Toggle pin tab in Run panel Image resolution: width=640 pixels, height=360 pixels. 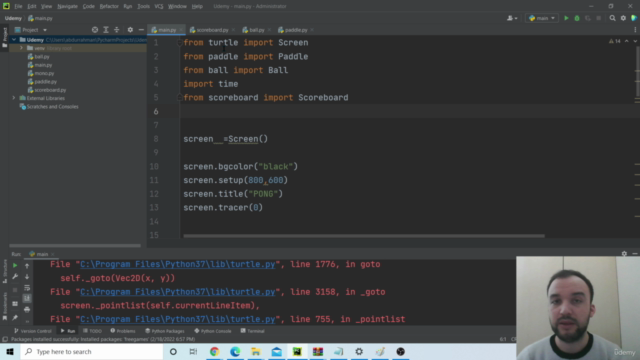15,317
